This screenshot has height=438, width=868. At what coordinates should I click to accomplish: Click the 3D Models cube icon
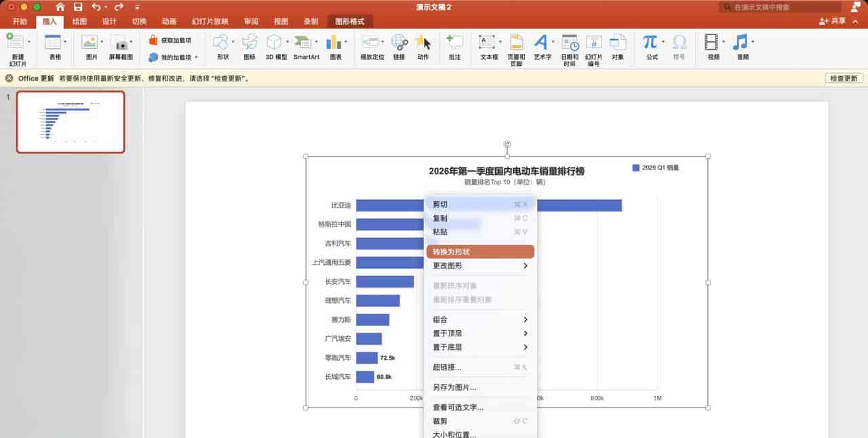tap(274, 42)
